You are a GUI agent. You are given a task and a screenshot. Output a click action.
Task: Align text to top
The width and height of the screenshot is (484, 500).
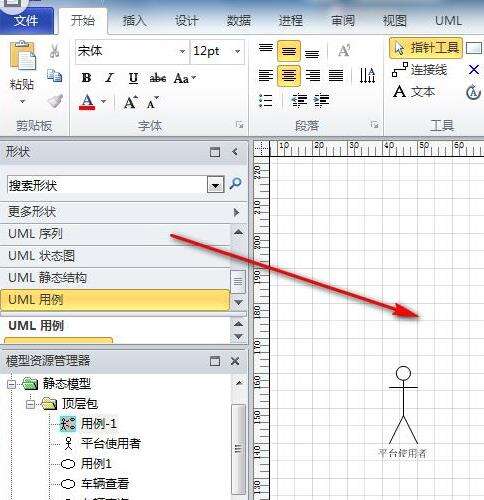click(x=266, y=48)
